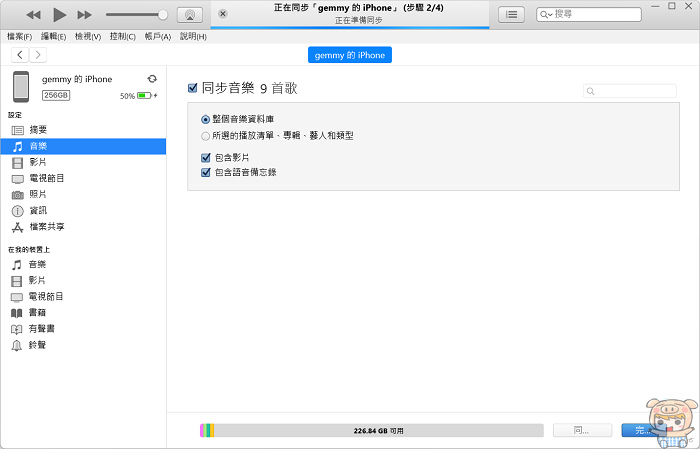Click the Play button
The height and width of the screenshot is (449, 700).
coord(59,15)
